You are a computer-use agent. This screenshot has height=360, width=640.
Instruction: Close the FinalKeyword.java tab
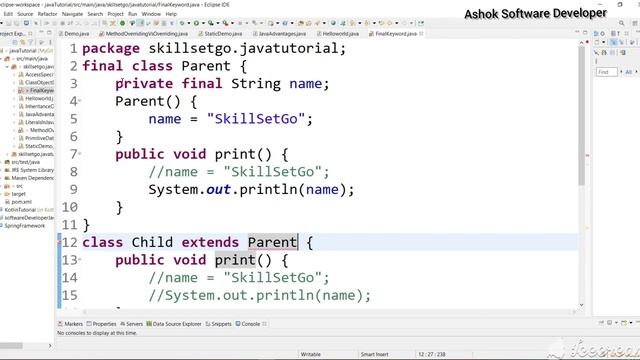421,34
